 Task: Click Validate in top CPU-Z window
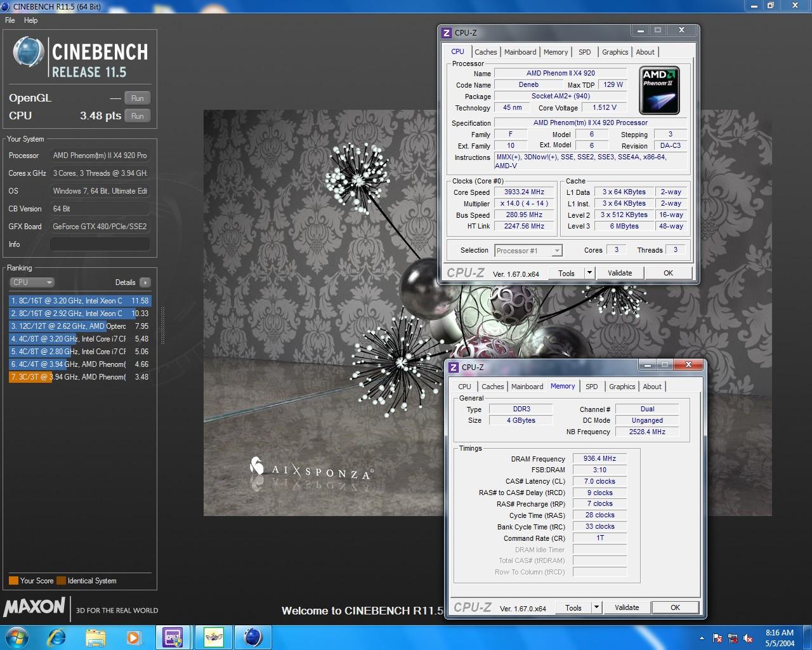point(620,274)
